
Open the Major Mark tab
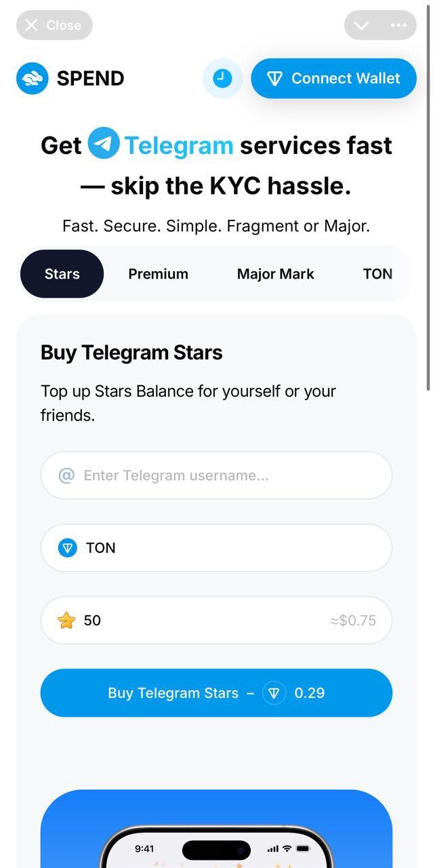coord(275,273)
